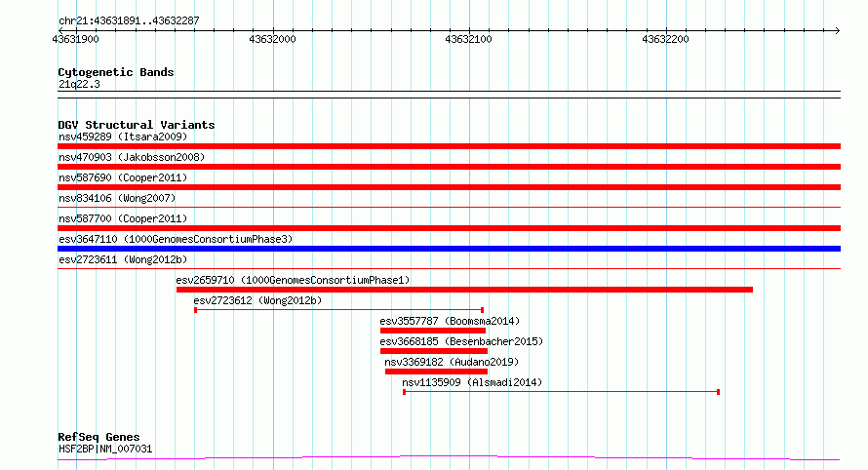Open variant label nsv459289 (Itsara2009)
Viewport: 868px width, 470px height.
pos(123,137)
